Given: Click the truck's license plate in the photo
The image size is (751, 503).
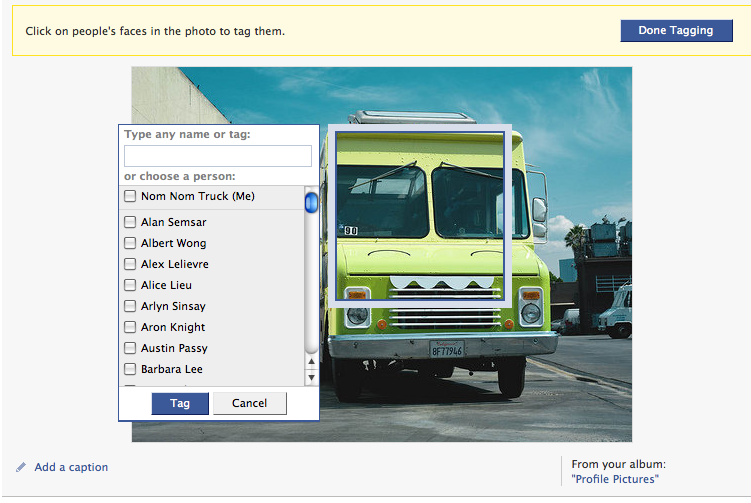Looking at the screenshot, I should coord(446,350).
